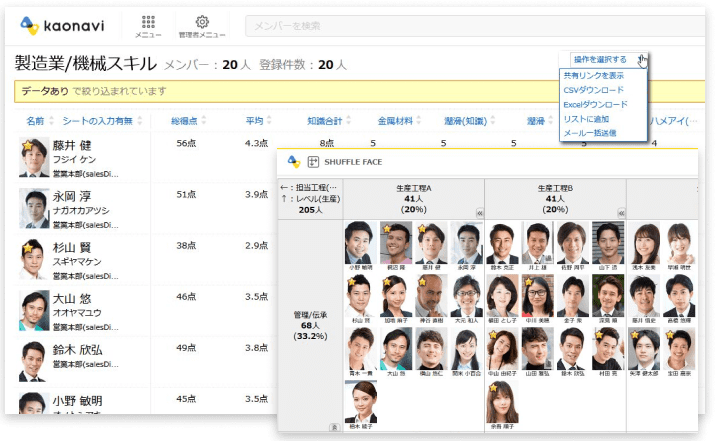Viewport: 716px width, 441px height.
Task: Choose CSVダウンロード in the dropdown menu
Action: (595, 89)
